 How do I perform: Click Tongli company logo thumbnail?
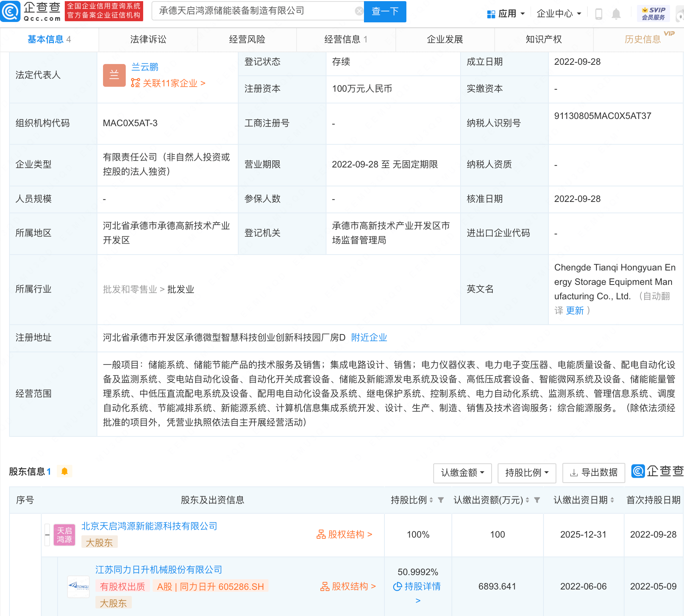point(78,586)
